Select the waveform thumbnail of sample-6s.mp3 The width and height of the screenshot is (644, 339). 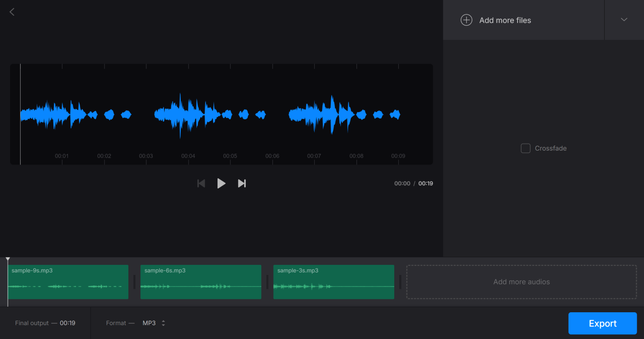click(201, 286)
